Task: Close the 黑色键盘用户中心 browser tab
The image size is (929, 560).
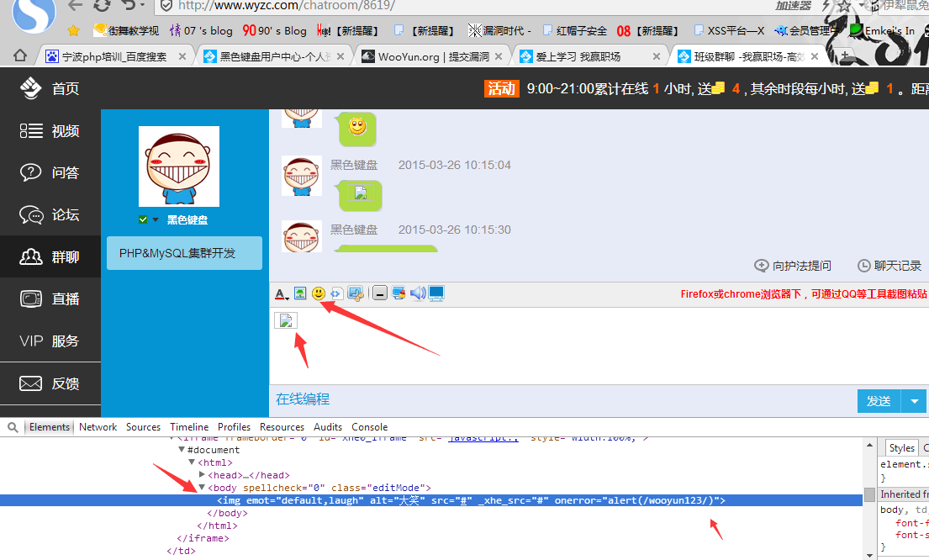Action: [x=340, y=56]
